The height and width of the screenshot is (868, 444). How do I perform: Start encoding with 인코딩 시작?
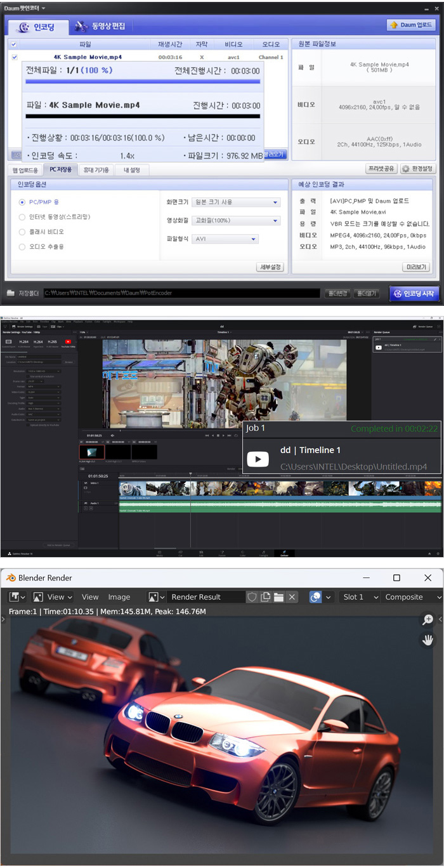414,293
